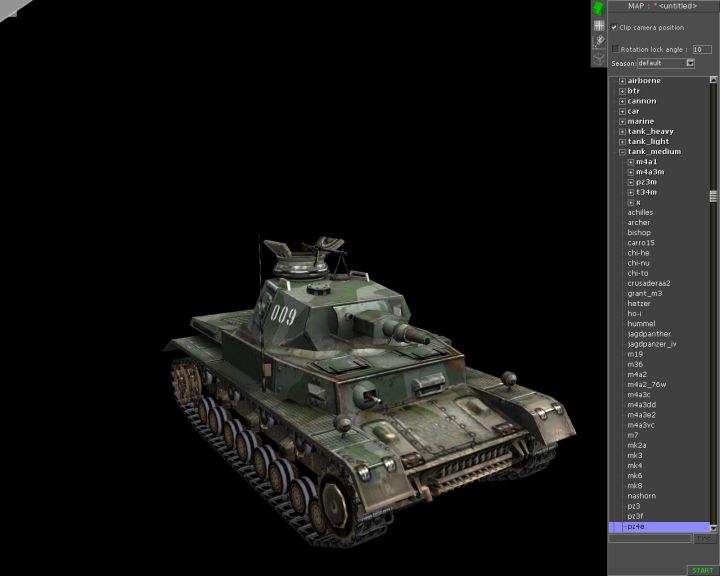The image size is (720, 576).
Task: Select the grid tool icon
Action: click(x=599, y=26)
